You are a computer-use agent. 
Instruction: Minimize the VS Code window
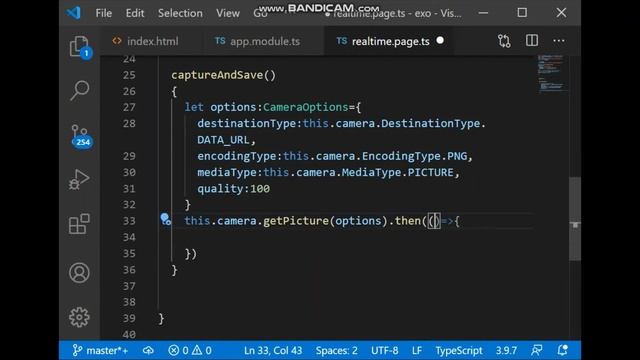pos(483,13)
